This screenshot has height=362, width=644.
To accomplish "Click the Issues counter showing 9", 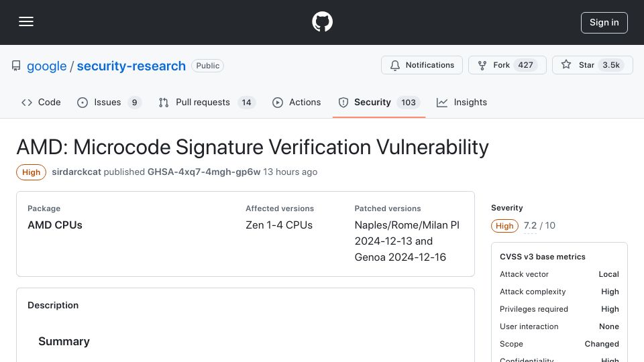I will 134,102.
